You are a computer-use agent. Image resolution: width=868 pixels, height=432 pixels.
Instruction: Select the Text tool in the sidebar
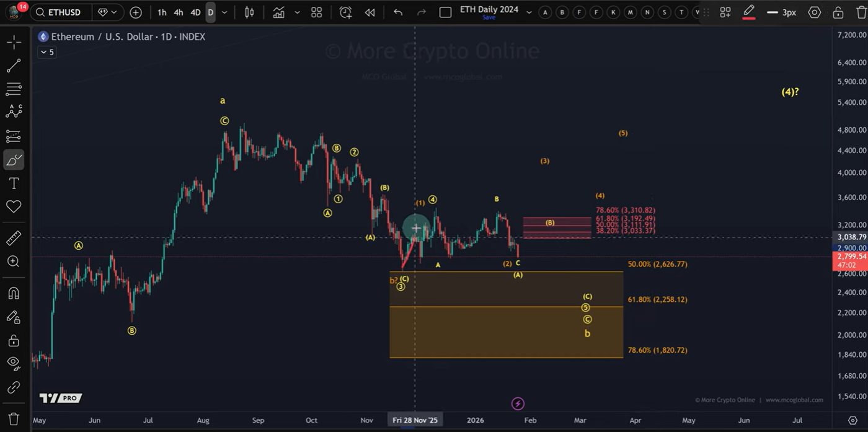click(x=14, y=183)
